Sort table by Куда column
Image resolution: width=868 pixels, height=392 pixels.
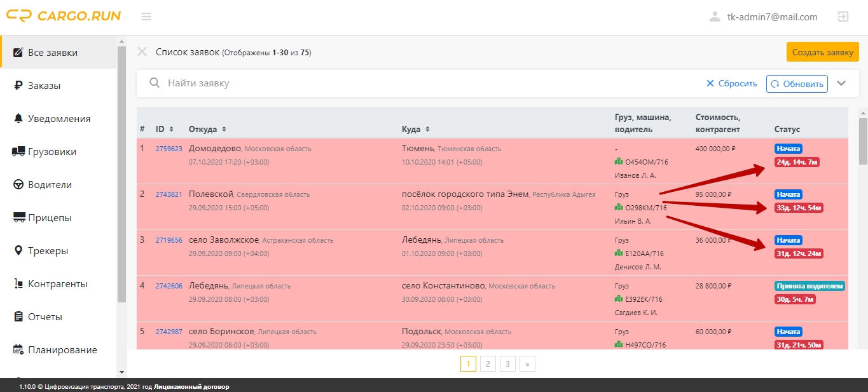tap(415, 129)
